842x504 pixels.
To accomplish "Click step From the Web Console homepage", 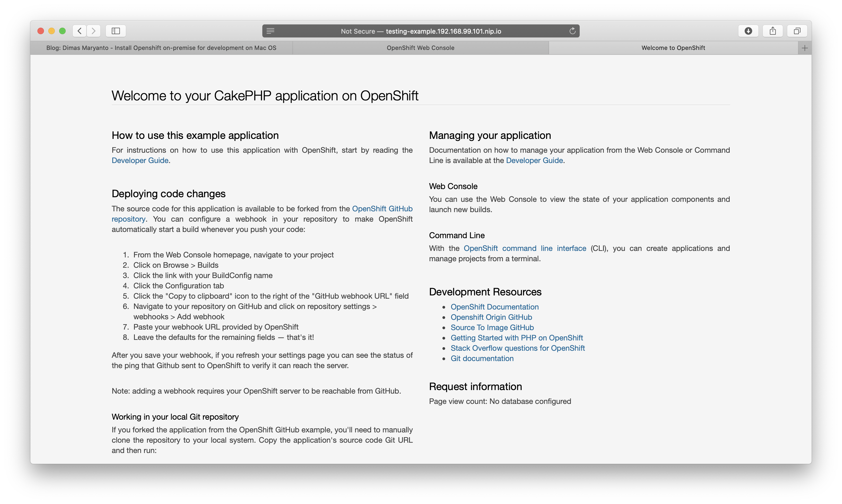I will point(233,255).
